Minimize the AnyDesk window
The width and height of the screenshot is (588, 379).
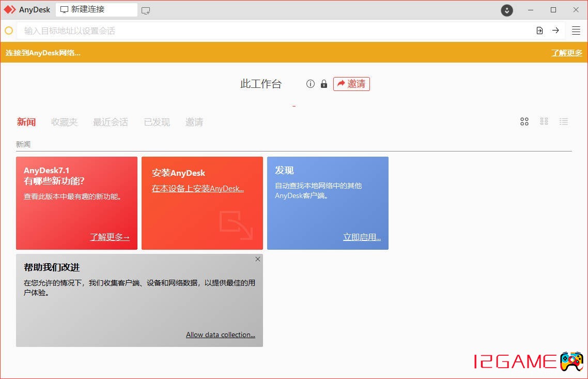[x=530, y=10]
